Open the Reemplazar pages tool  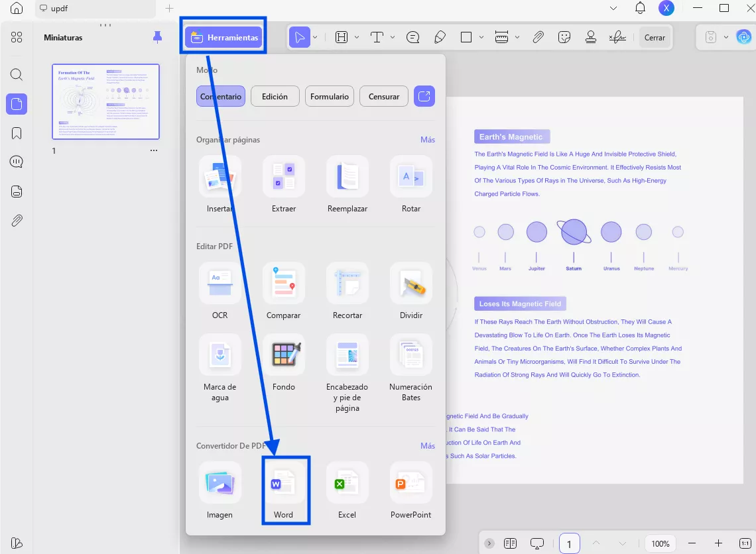point(347,184)
